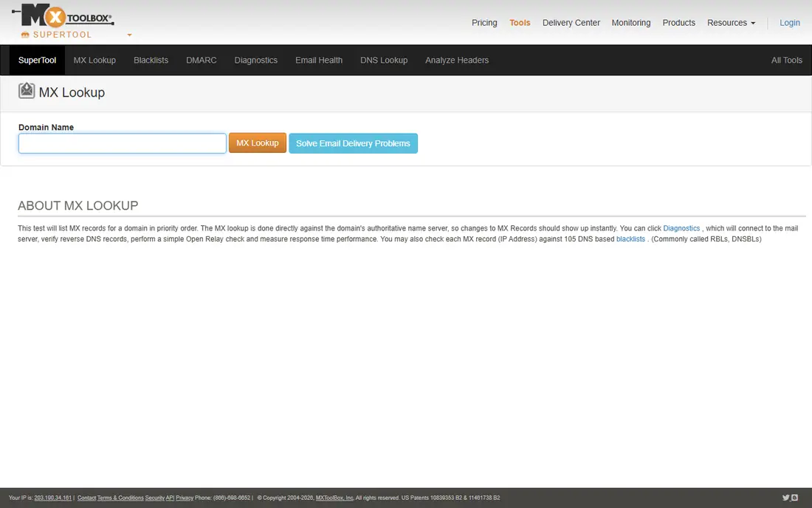Click the ABOUT MX LOOKUP heading
The image size is (812, 508).
coord(78,205)
